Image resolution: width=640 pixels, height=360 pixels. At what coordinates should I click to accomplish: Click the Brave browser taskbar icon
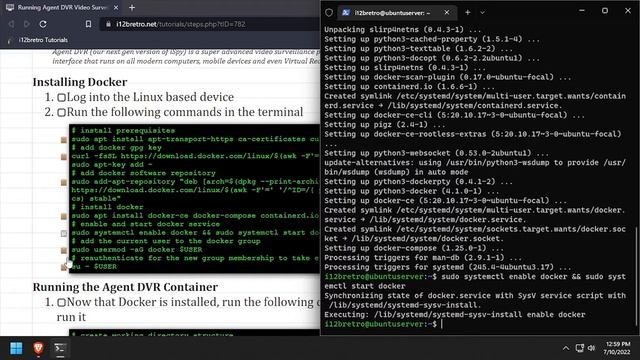click(x=38, y=348)
